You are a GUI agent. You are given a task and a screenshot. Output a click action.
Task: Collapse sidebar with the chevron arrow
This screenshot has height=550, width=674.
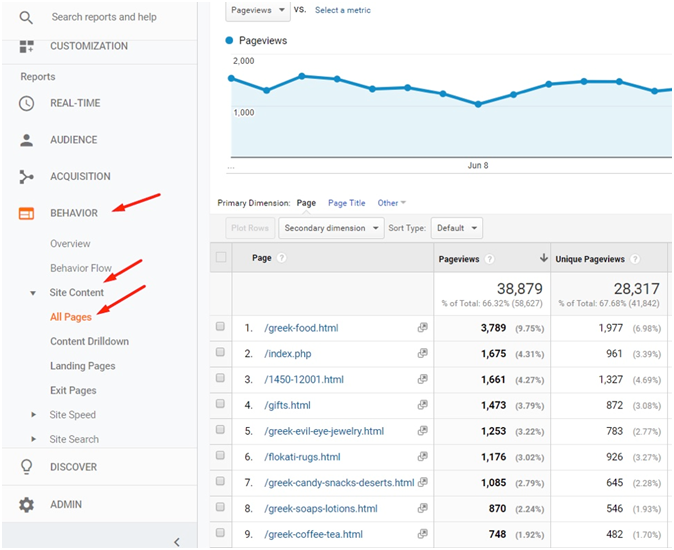point(177,542)
